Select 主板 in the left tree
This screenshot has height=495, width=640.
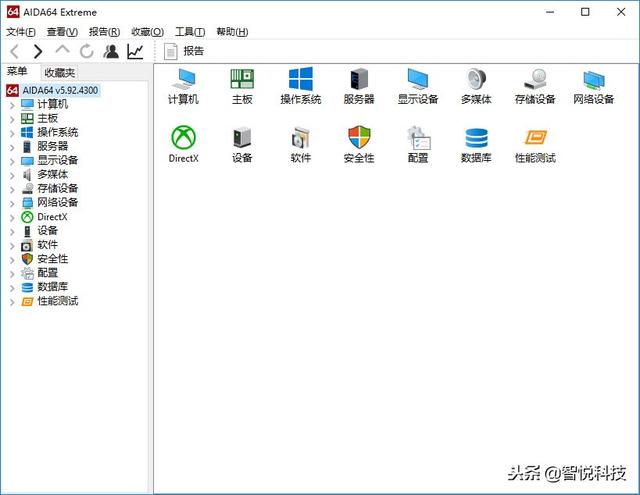click(x=40, y=118)
